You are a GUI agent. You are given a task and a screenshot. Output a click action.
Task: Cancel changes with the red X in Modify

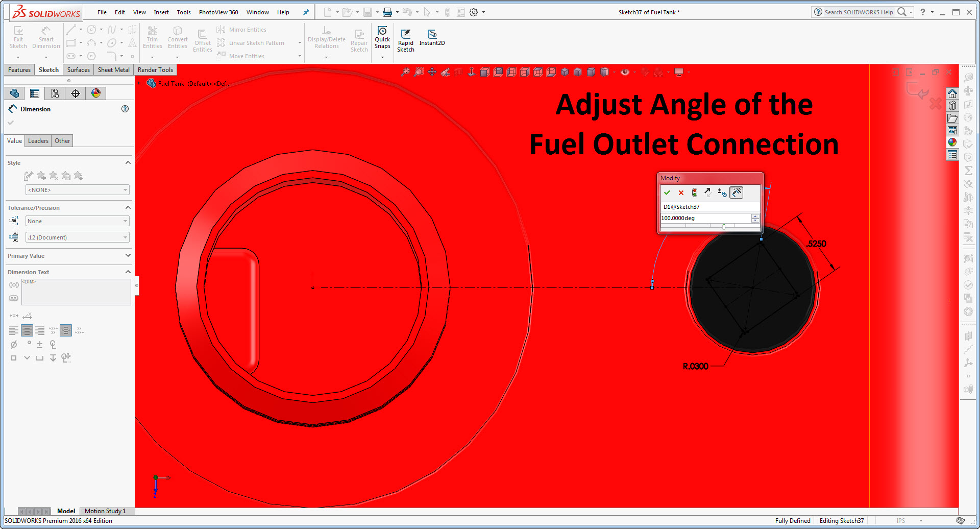point(681,193)
